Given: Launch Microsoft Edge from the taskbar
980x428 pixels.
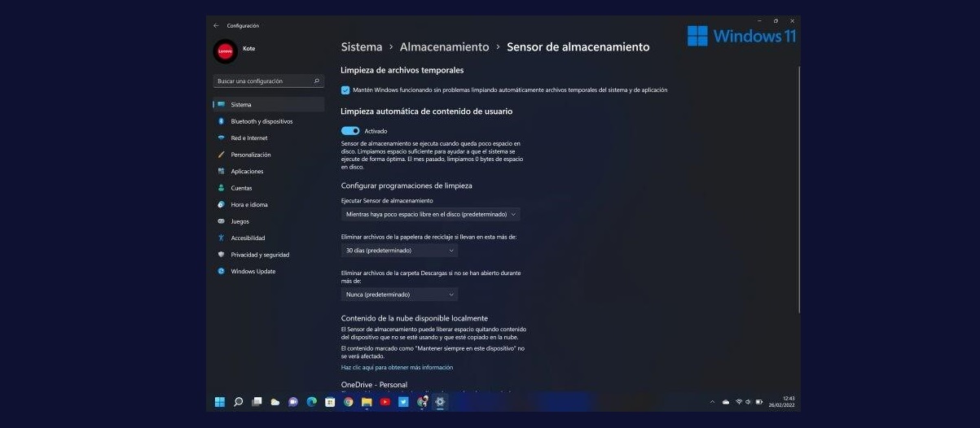Looking at the screenshot, I should pyautogui.click(x=311, y=401).
